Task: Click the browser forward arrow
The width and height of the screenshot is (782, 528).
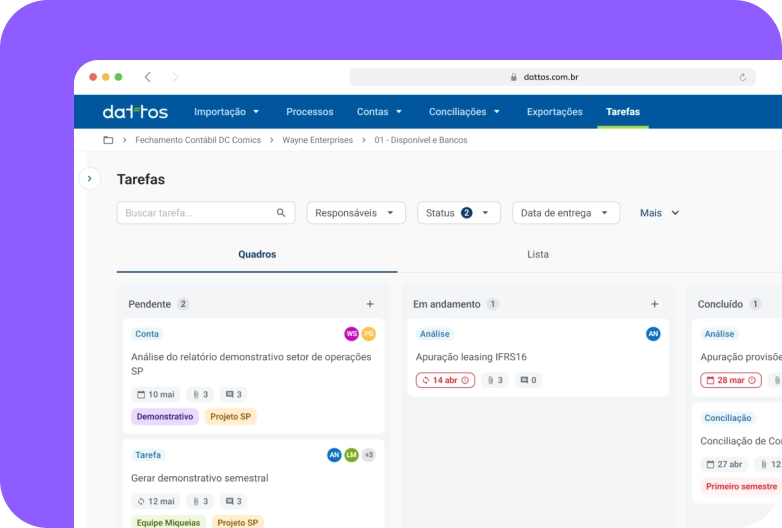Action: click(x=175, y=77)
